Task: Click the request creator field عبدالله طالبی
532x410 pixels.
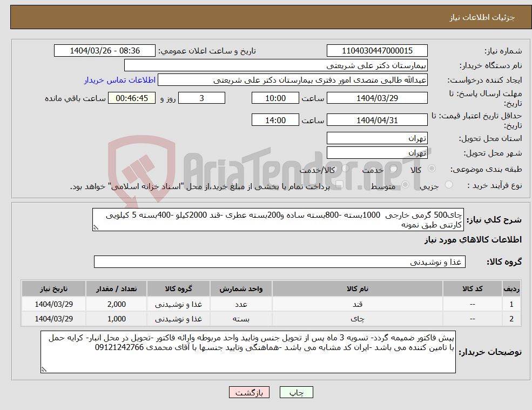Action: 292,80
